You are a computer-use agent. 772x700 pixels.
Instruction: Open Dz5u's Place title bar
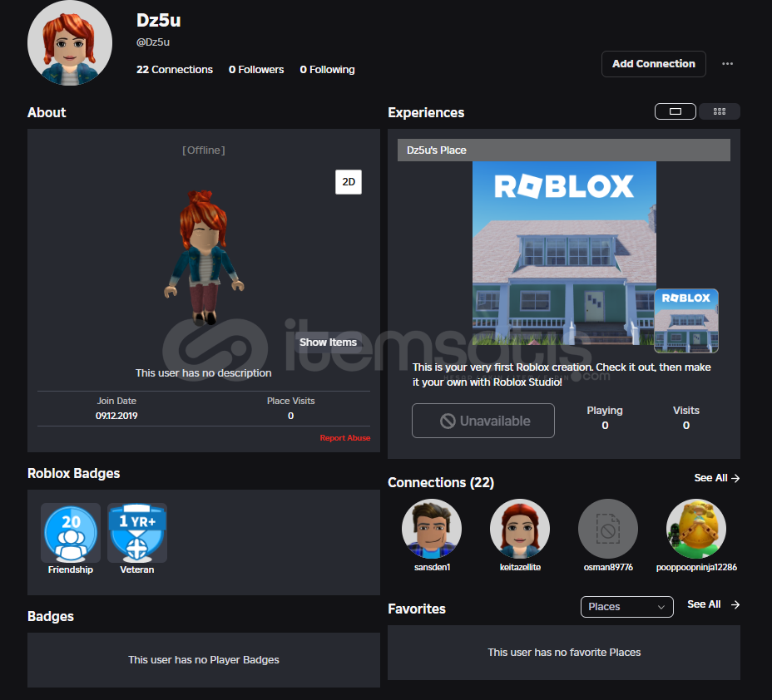click(x=564, y=150)
